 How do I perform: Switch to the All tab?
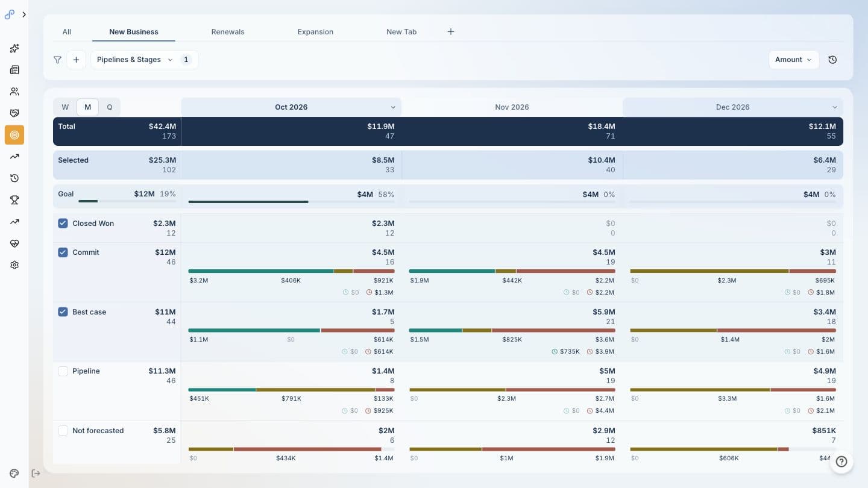[66, 32]
